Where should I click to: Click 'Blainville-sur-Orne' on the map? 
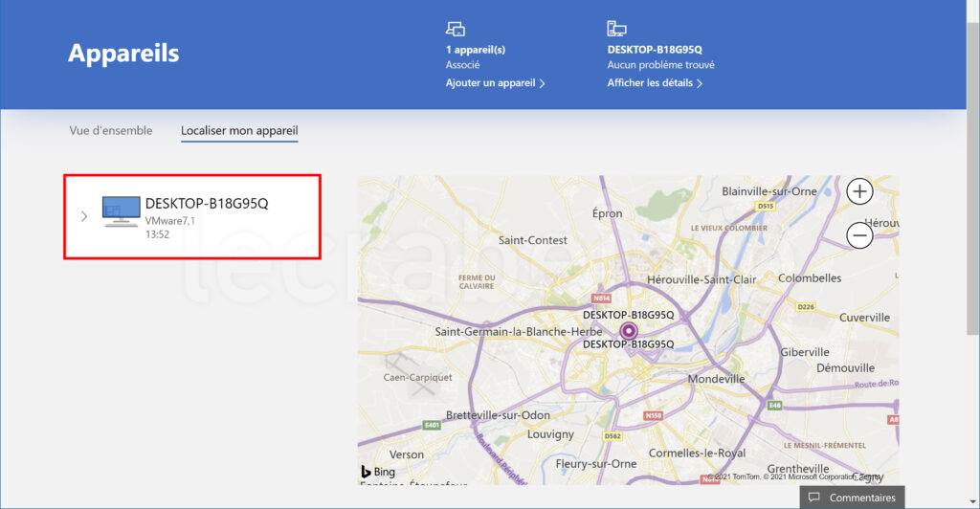[769, 191]
